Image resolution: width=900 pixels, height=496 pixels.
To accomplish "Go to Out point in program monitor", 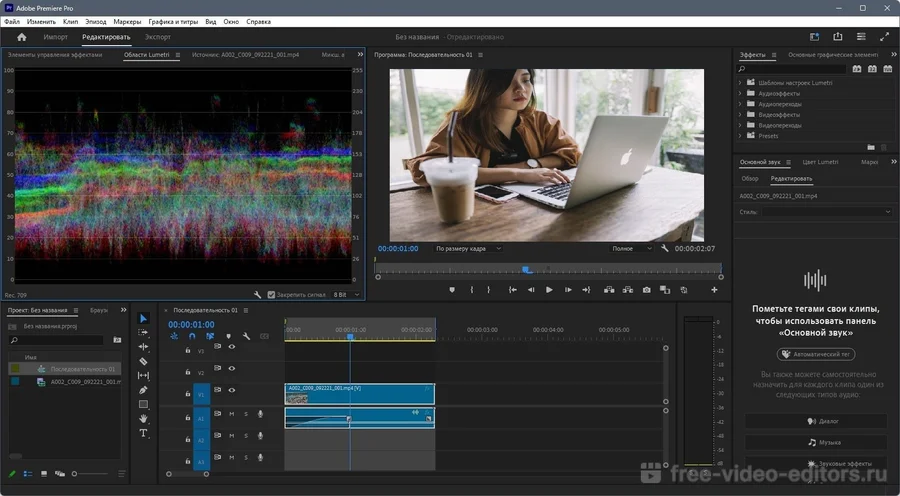I will [586, 290].
